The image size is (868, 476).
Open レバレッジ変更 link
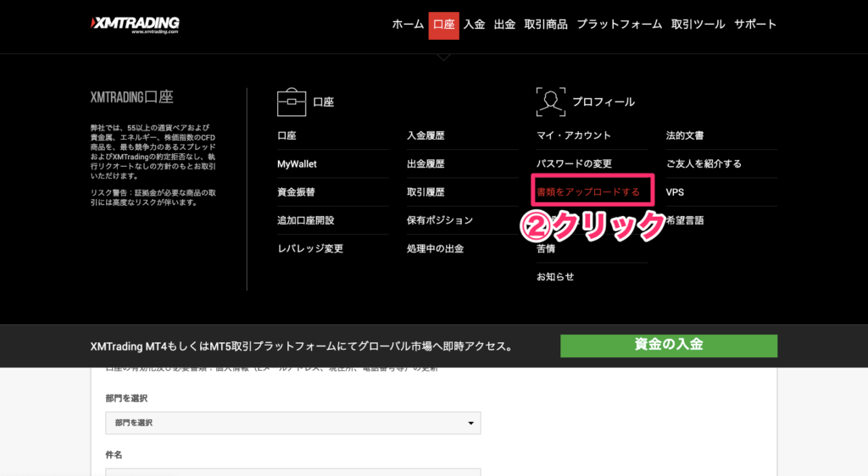[310, 249]
